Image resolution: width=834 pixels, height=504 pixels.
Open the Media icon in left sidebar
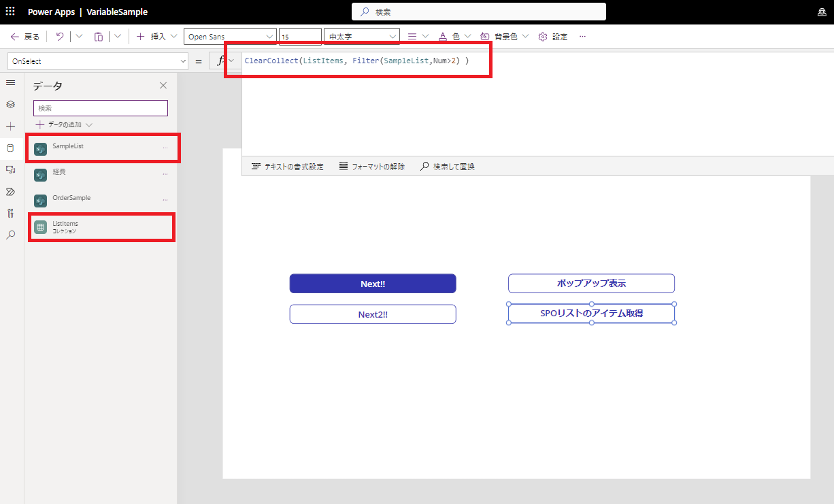(10, 169)
